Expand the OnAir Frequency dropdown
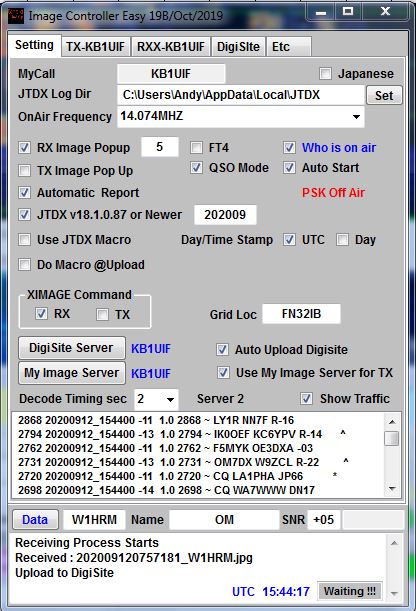416x611 pixels. (356, 117)
